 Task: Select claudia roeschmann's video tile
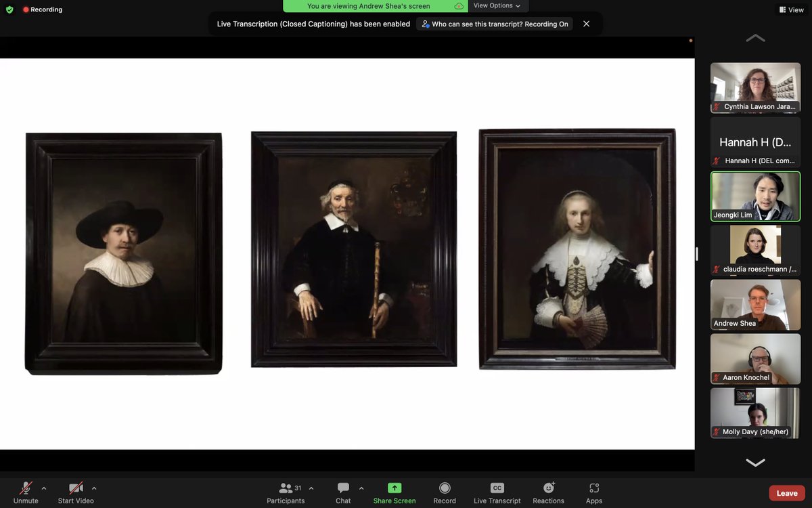click(x=755, y=251)
